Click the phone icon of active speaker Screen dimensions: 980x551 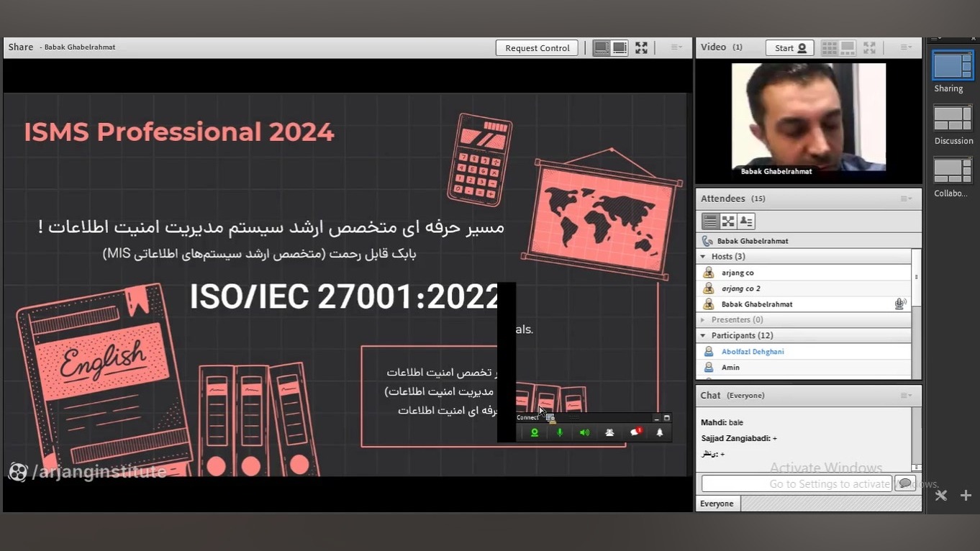coord(707,241)
